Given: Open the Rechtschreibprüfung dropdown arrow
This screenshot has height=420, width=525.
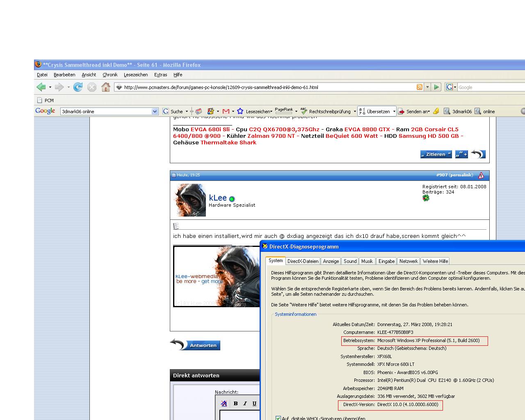Looking at the screenshot, I should [355, 111].
